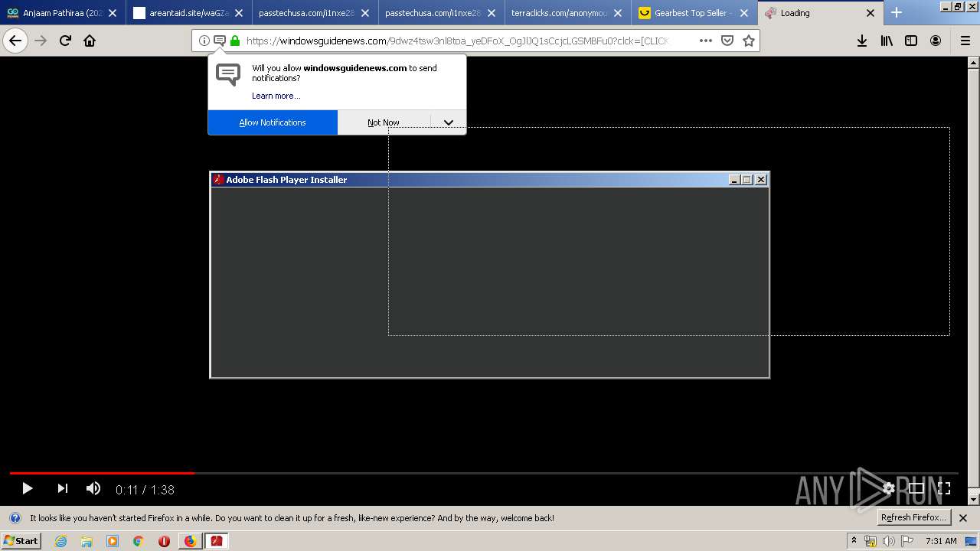Open Windows Explorer folder from taskbar
This screenshot has width=980, height=551.
point(87,541)
